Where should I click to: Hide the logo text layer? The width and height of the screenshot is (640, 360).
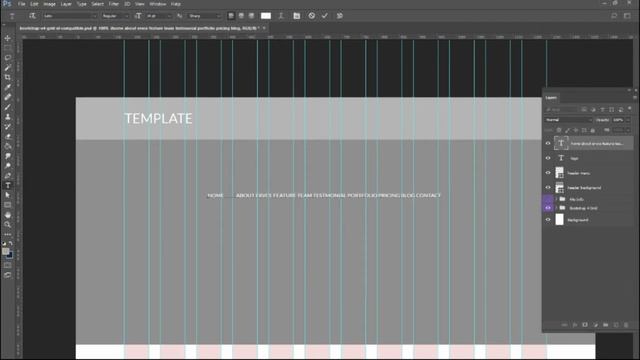pyautogui.click(x=548, y=158)
